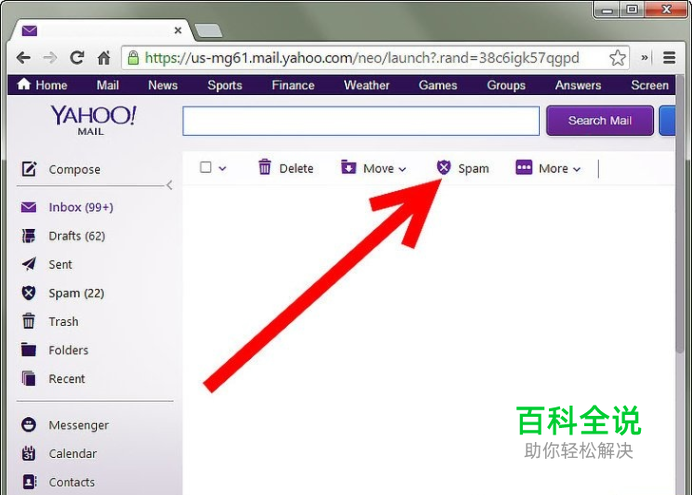Tick the select-all messages checkbox
This screenshot has width=692, height=495.
206,167
